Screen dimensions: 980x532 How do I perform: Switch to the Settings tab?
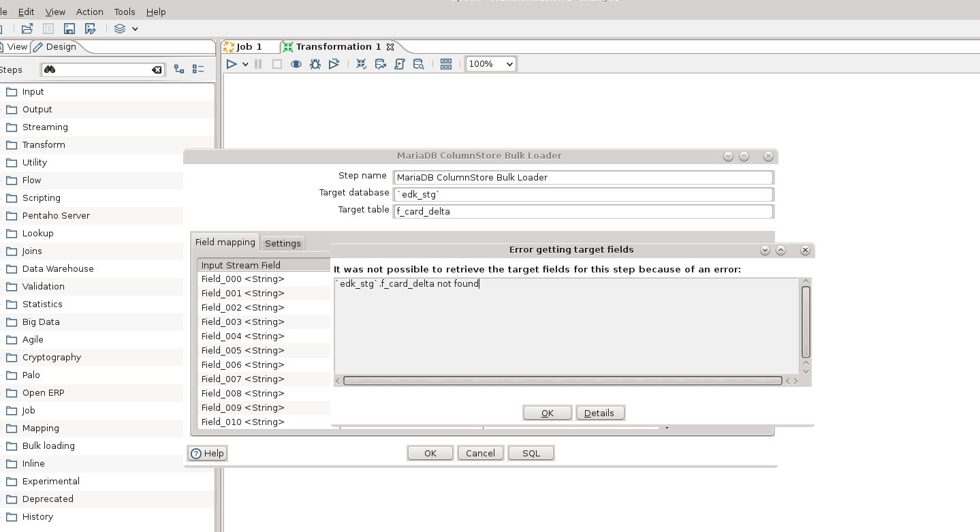[283, 243]
